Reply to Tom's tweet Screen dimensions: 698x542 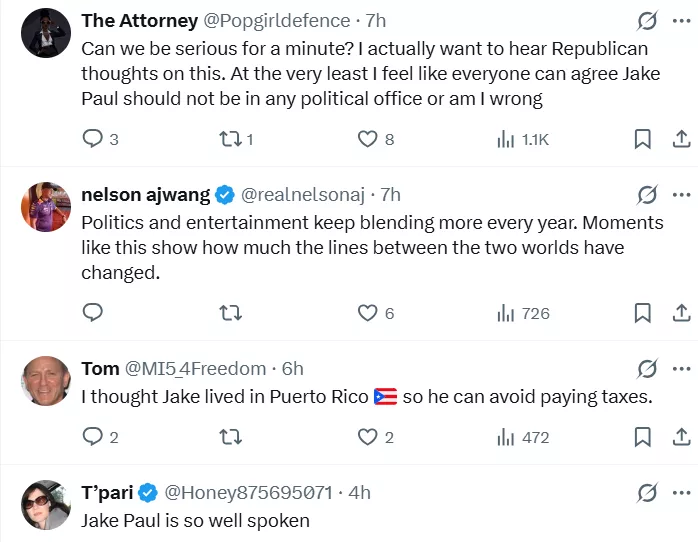[93, 437]
